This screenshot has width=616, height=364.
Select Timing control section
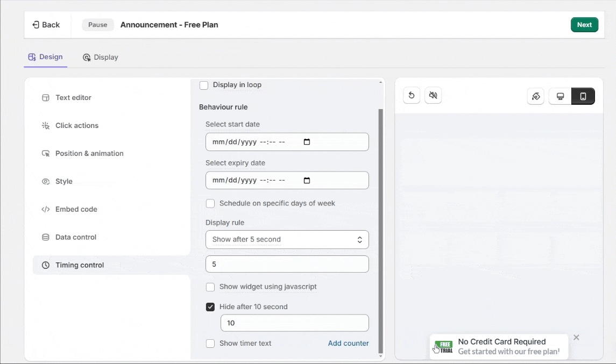[111, 265]
